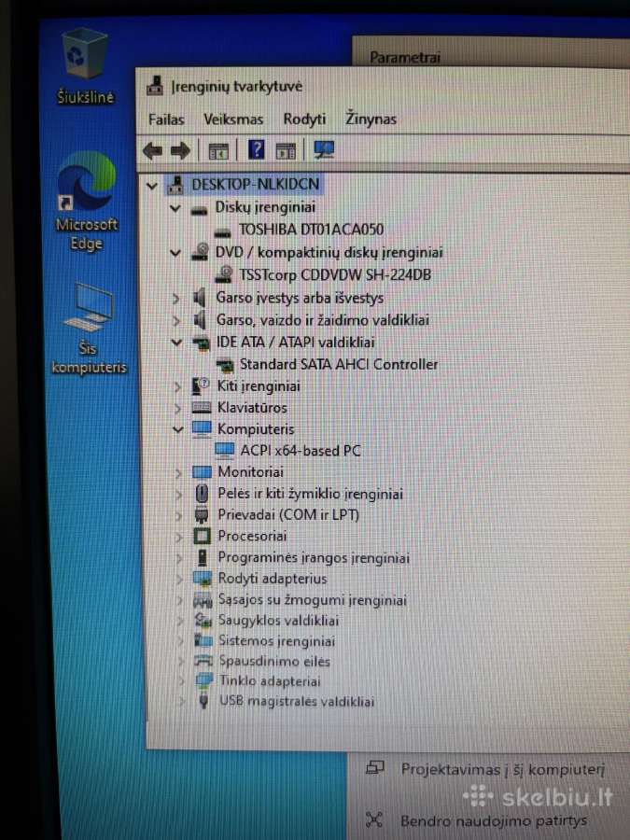Select the monitor icon beside Kompiuteris
Viewport: 630px width, 840px height.
202,429
